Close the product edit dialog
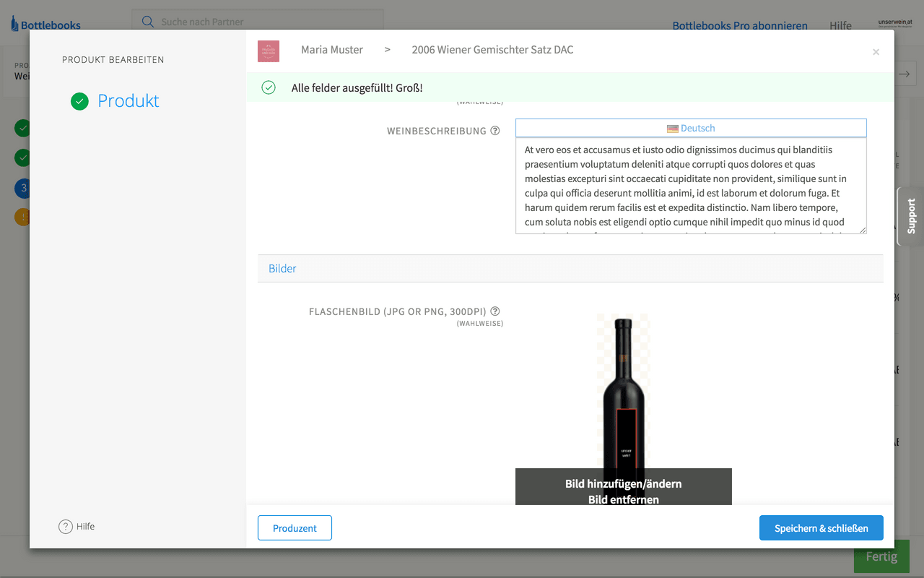The width and height of the screenshot is (924, 578). pyautogui.click(x=876, y=52)
